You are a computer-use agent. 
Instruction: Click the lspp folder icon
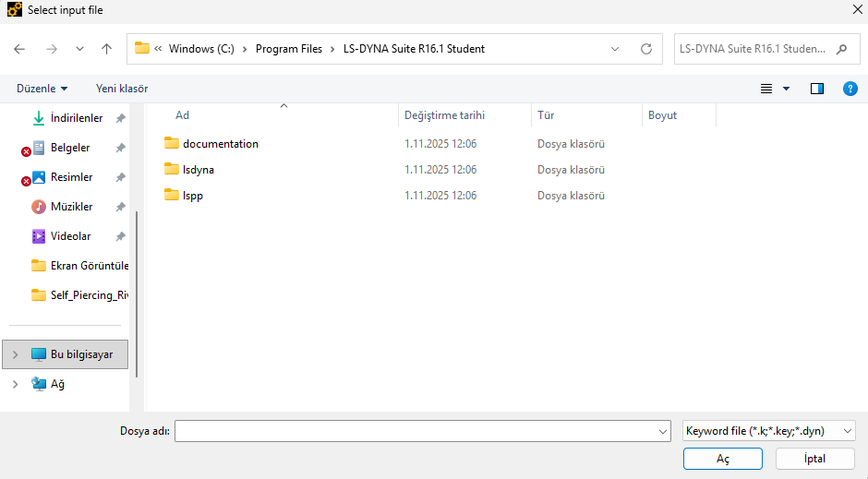172,196
